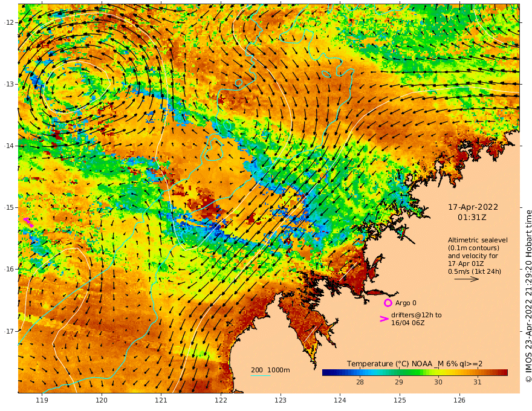Click the date text 17-Apr-2022
The height and width of the screenshot is (411, 532).
[x=473, y=207]
